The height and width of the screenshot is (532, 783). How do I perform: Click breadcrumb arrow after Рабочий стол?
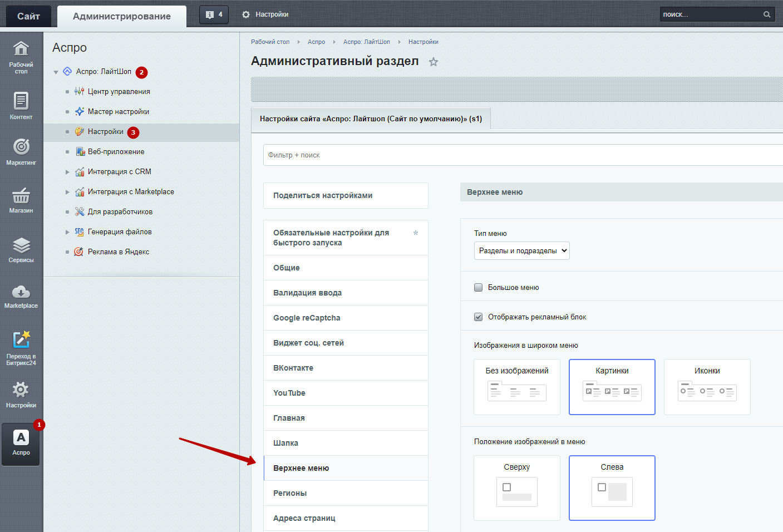point(298,42)
